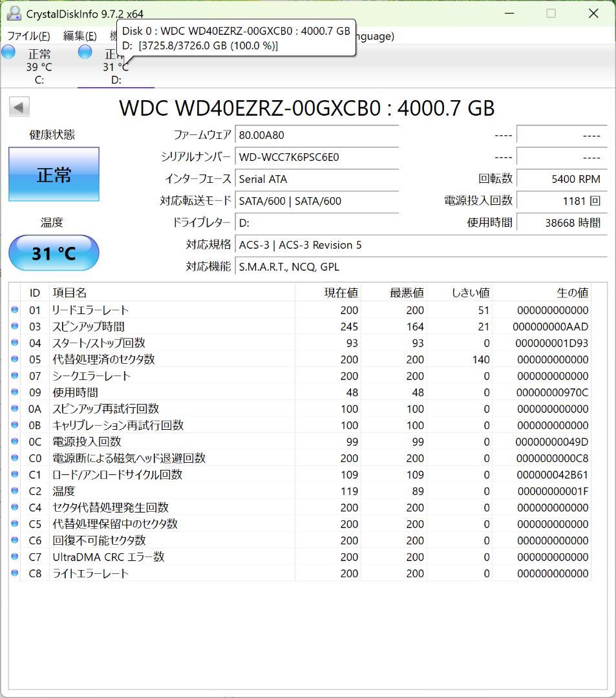Viewport: 616px width, 698px height.
Task: Switch to the C: drive showing 39 °C
Action: click(40, 67)
